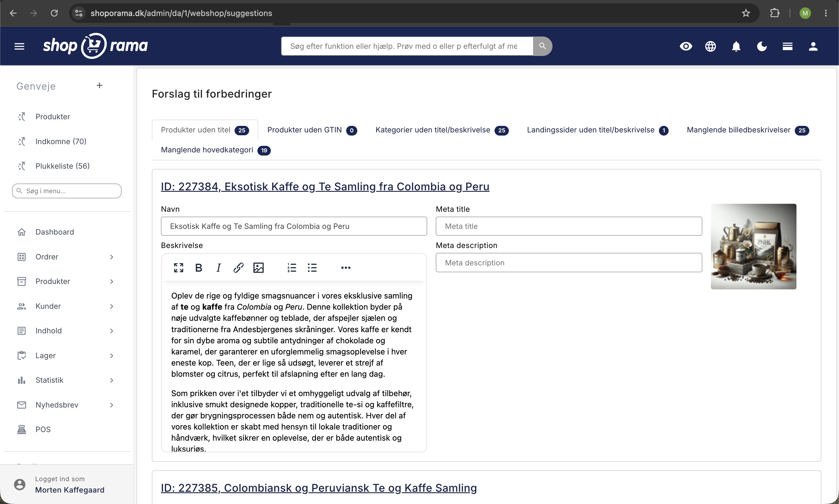
Task: Open the user account icon
Action: [813, 46]
